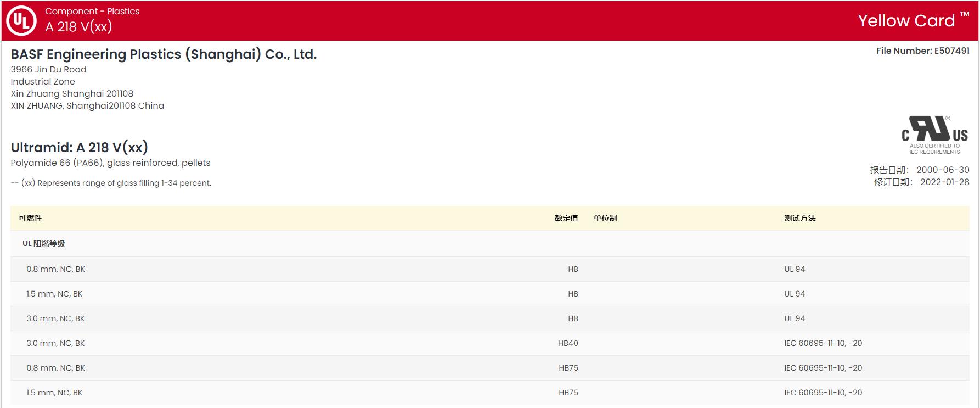The width and height of the screenshot is (980, 408).
Task: Click the 'A 218 V(xx)' title in the red banner
Action: [x=78, y=27]
